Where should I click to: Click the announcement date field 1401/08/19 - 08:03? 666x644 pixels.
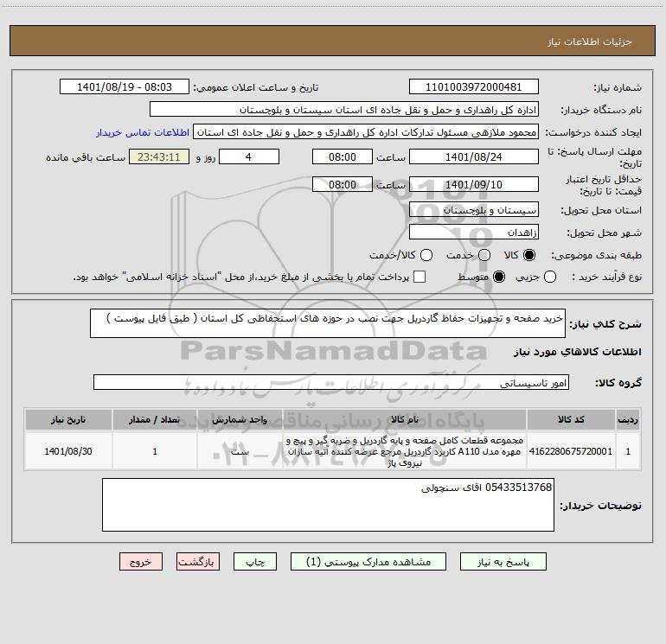tap(125, 86)
